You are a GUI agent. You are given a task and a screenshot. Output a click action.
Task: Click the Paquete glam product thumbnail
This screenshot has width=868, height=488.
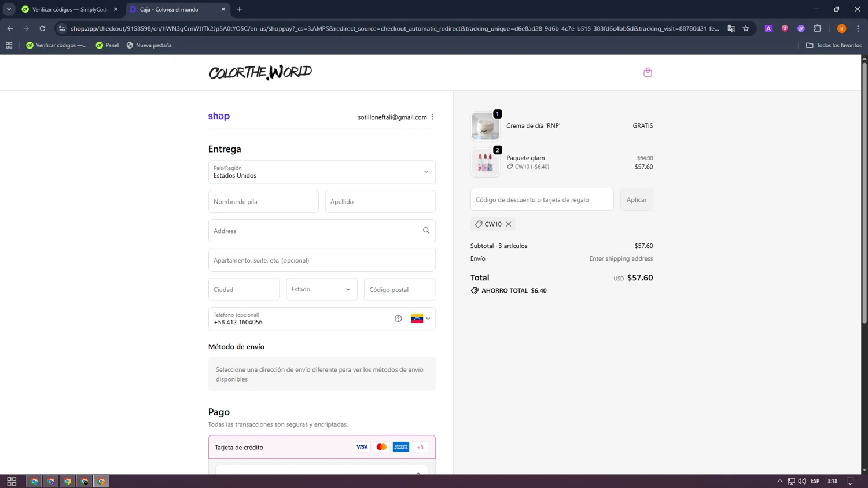pos(485,162)
